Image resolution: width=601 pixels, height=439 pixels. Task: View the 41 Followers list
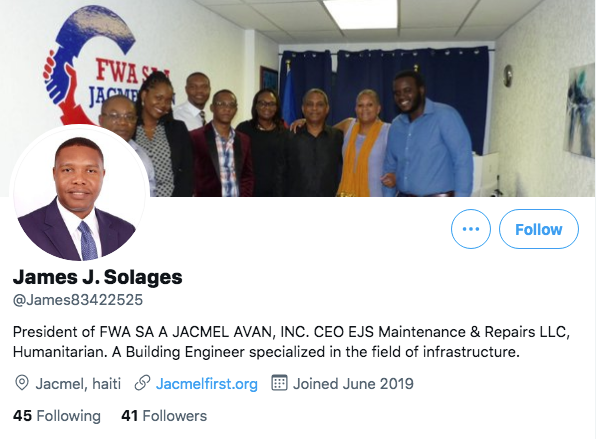(164, 416)
